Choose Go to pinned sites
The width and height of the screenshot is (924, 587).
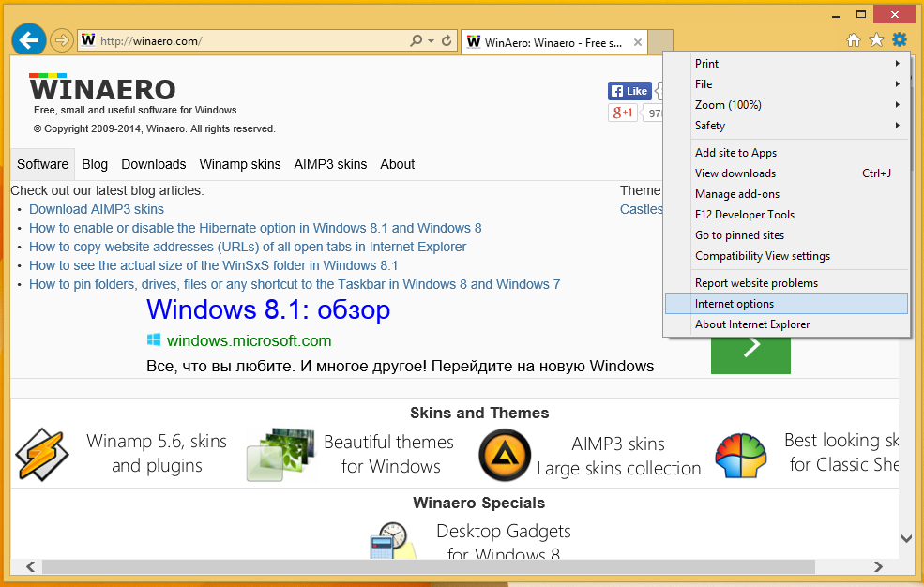pos(787,235)
